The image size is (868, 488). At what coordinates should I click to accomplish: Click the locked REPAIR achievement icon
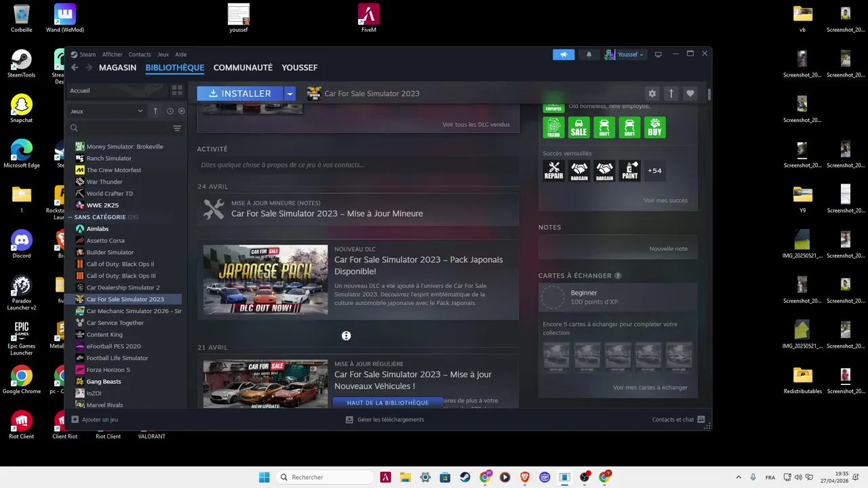coord(554,171)
